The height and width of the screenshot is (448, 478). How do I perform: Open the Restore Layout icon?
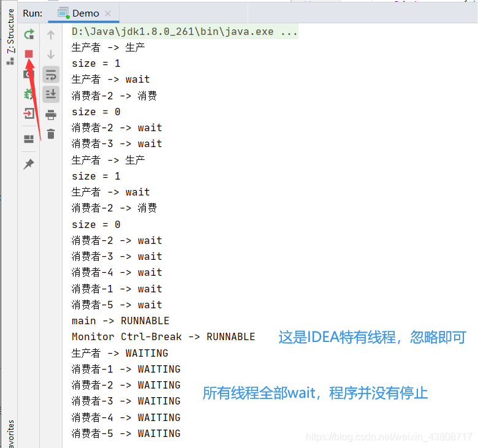29,139
